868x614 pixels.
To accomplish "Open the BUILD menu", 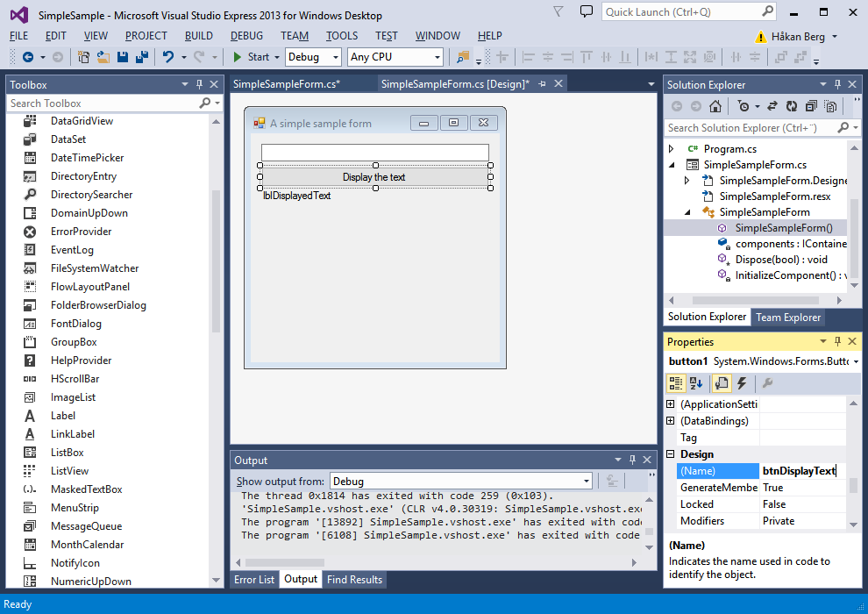I will (199, 36).
